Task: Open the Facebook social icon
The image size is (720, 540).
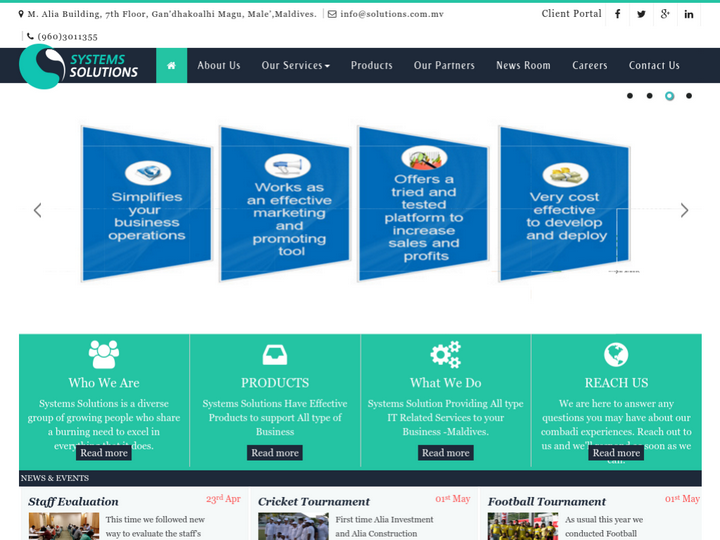Action: (618, 14)
